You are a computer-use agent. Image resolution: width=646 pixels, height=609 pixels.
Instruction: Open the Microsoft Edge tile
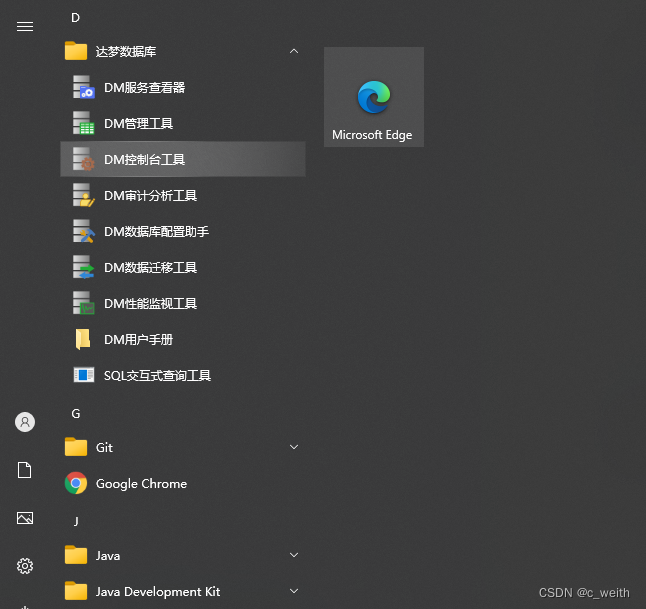tap(374, 97)
